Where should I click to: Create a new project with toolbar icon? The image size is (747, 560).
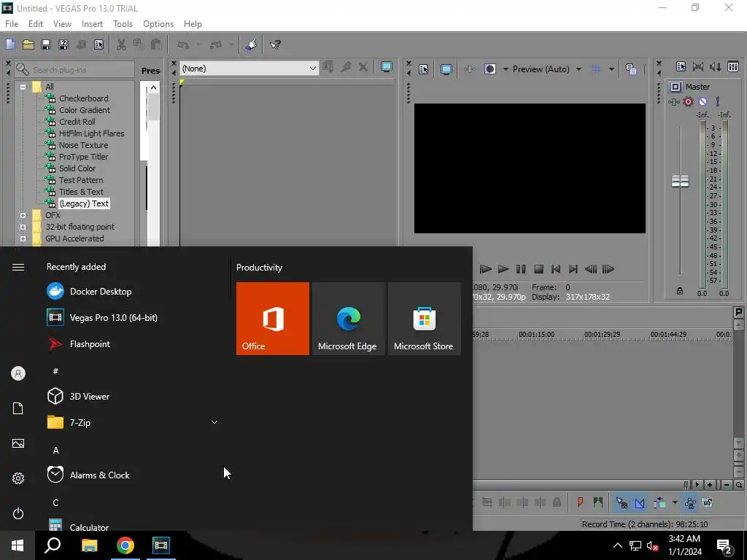pyautogui.click(x=10, y=44)
